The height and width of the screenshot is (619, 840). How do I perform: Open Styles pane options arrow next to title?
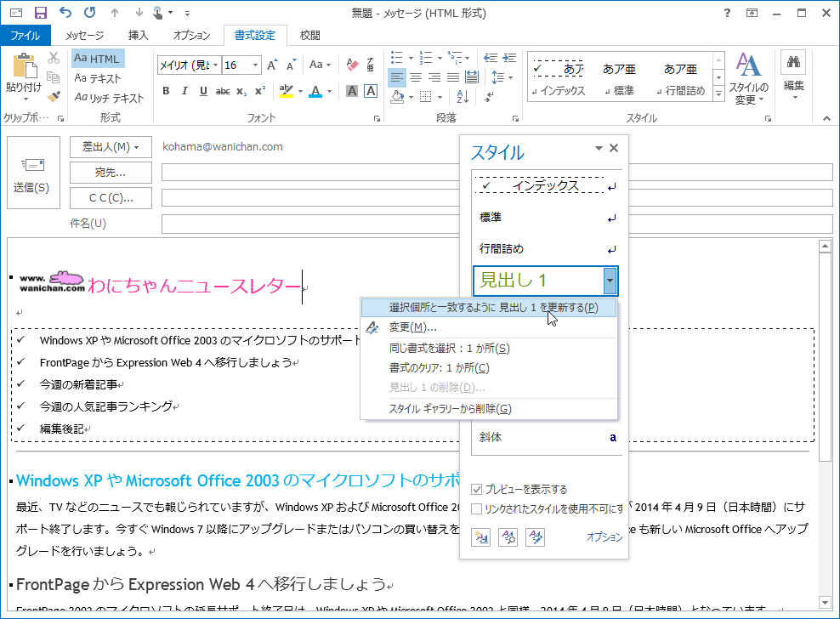(599, 149)
